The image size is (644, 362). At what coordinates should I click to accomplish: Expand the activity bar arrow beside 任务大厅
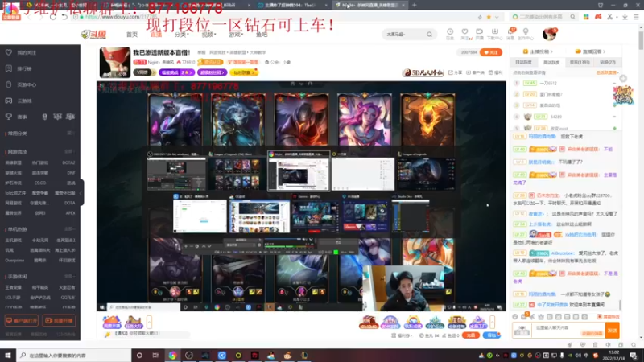(x=149, y=322)
